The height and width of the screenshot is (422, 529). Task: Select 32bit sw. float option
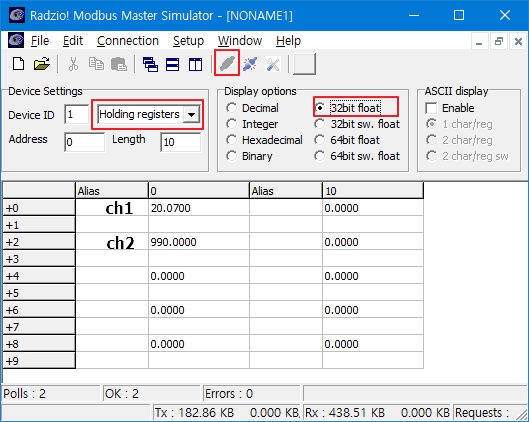357,124
